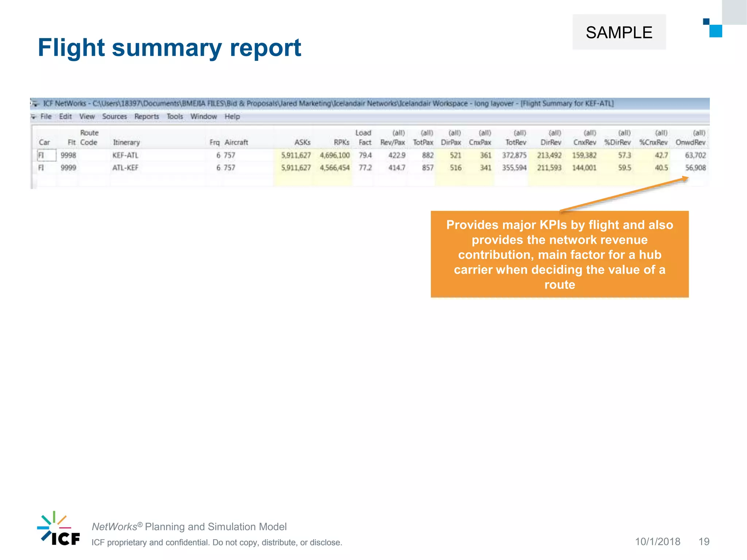Click the 63,702 OnwdRev value

point(695,155)
